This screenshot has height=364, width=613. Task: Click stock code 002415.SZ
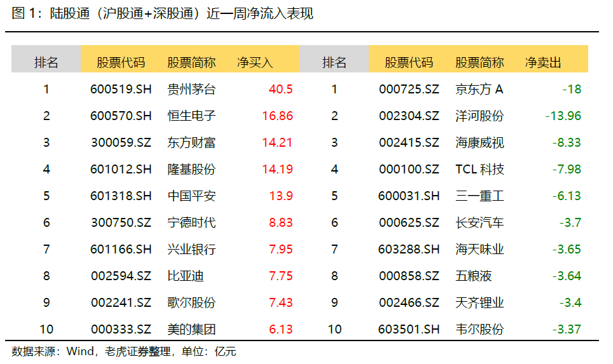[409, 142]
